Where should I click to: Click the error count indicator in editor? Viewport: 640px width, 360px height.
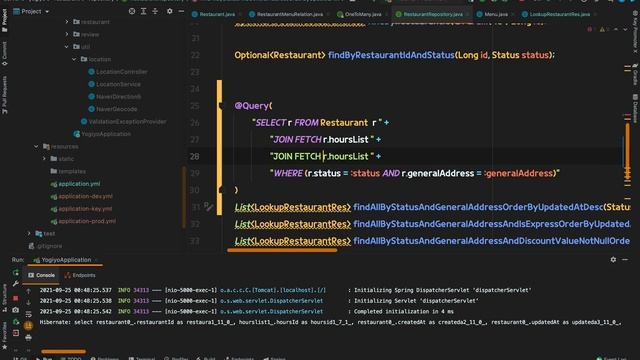click(x=591, y=29)
